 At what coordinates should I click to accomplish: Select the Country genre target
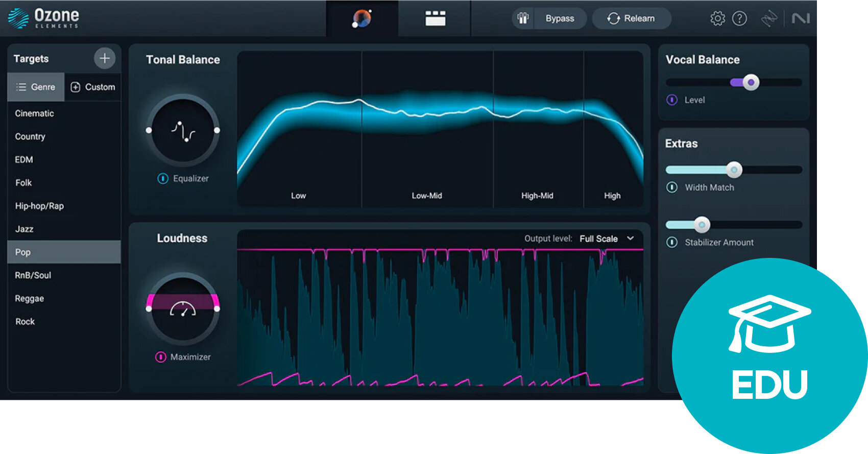[64, 136]
